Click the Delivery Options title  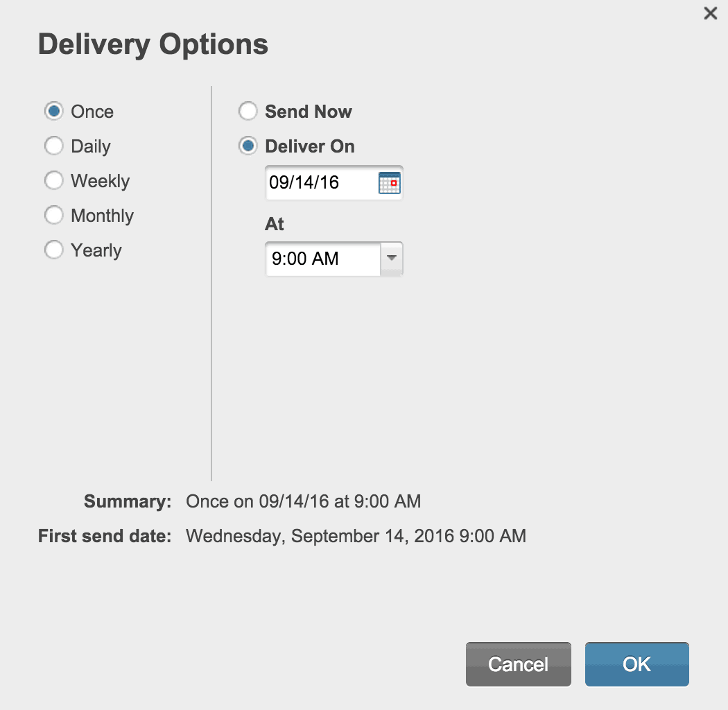(153, 44)
